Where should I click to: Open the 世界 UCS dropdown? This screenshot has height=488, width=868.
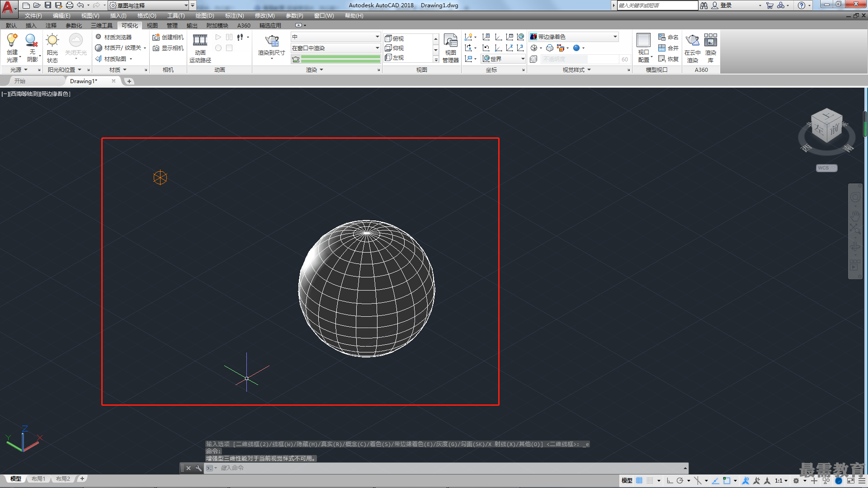[x=503, y=59]
